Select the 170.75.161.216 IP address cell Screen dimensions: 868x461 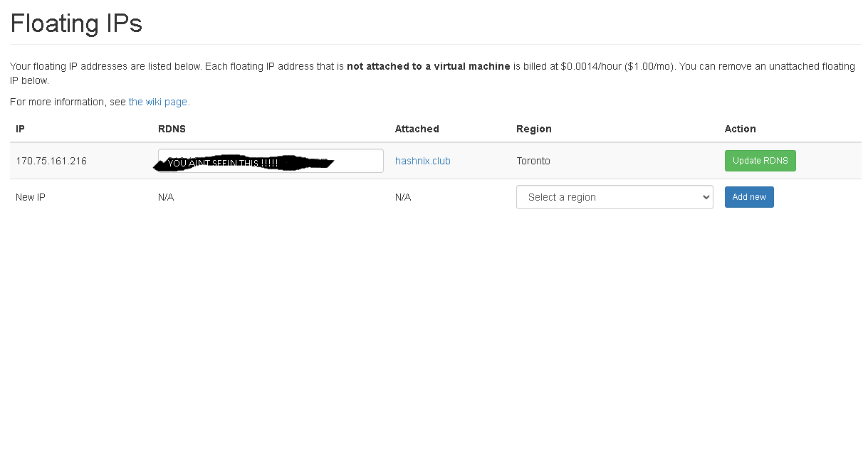[x=51, y=161]
